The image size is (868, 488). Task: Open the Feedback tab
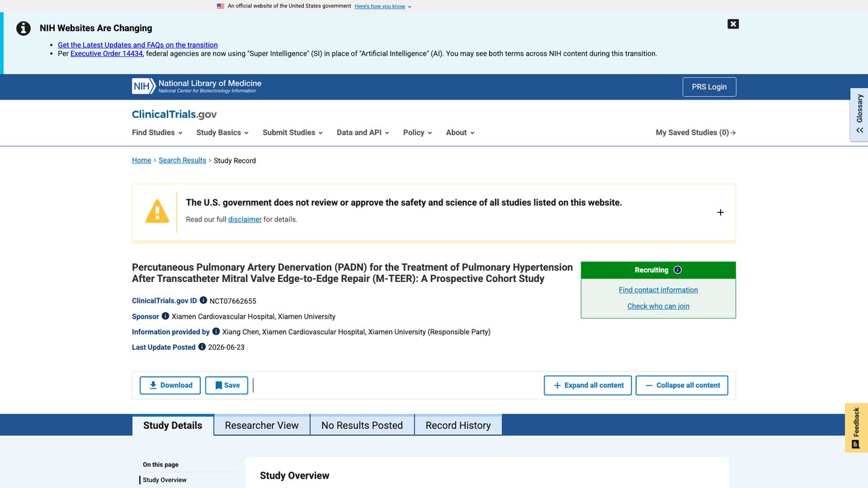856,428
